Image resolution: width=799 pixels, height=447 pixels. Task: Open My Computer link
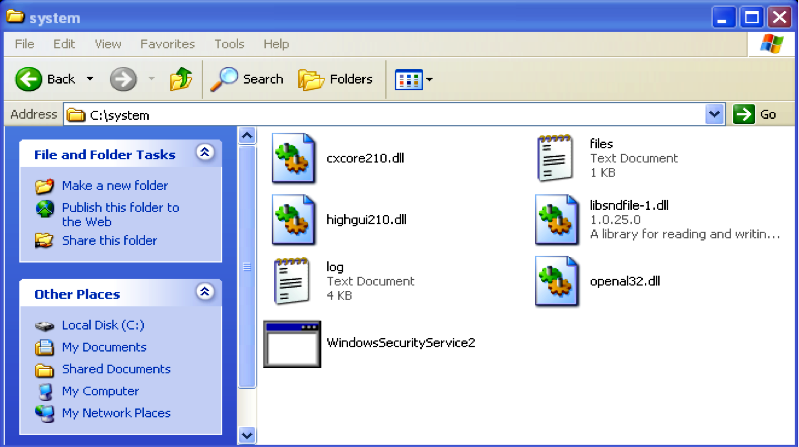pos(100,391)
